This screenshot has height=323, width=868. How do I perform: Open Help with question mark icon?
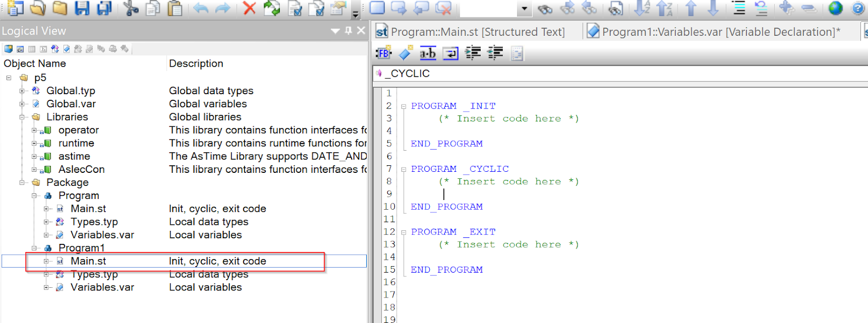point(858,8)
